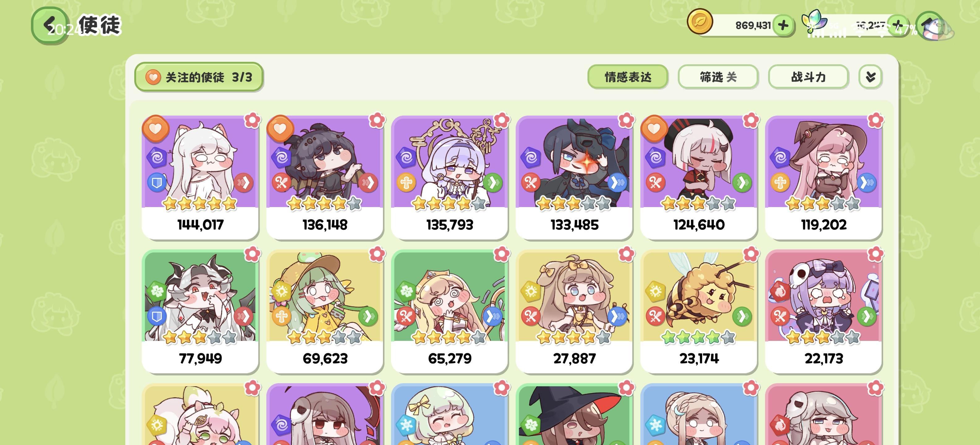Screen dimensions: 980x445
Task: Open the 战斗力 sort dropdown
Action: tap(808, 77)
